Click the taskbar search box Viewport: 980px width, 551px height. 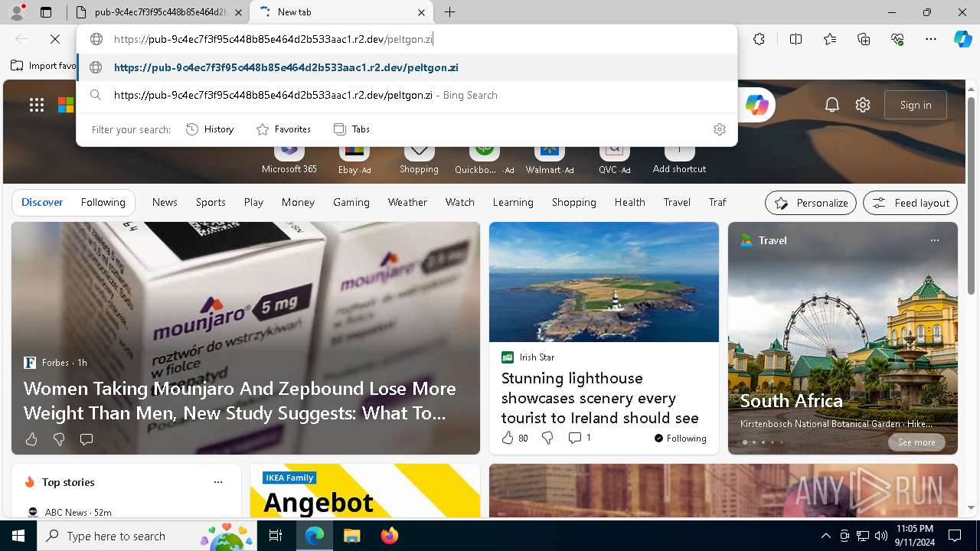coord(149,536)
